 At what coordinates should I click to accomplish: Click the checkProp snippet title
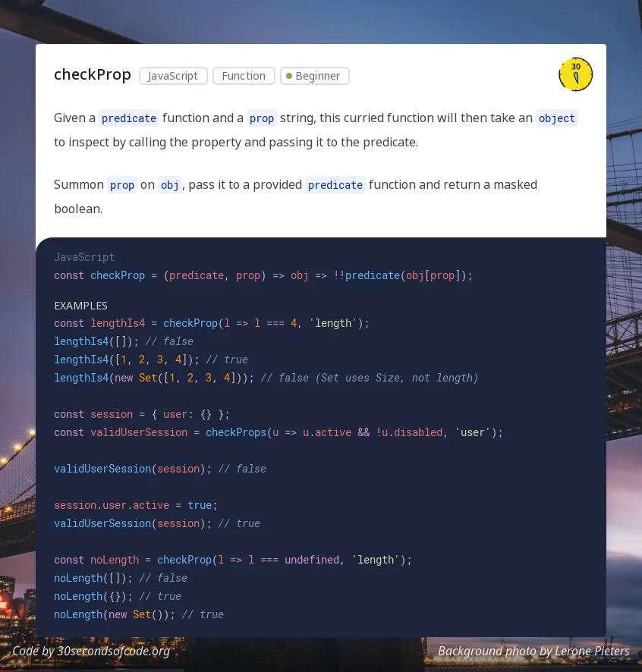point(93,74)
